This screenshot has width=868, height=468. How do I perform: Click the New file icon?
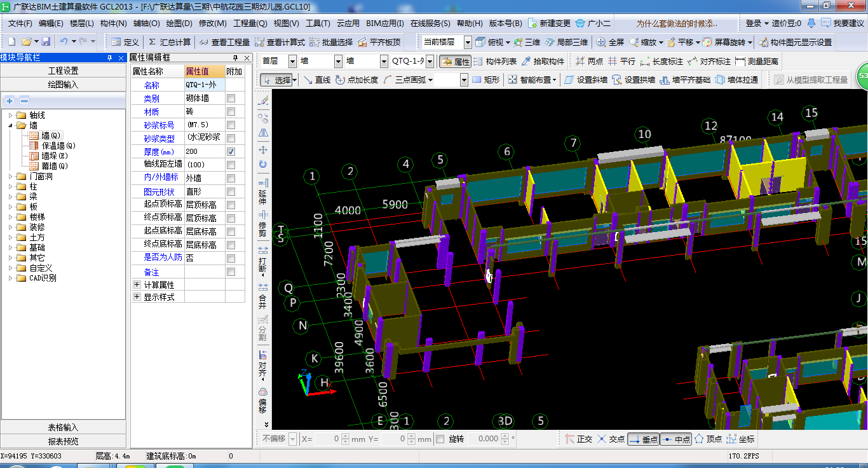click(11, 42)
